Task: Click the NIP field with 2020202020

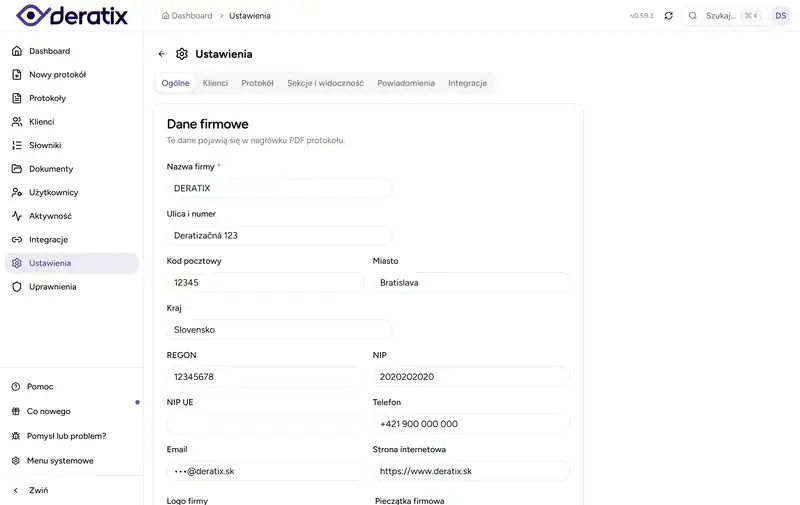Action: pyautogui.click(x=471, y=377)
